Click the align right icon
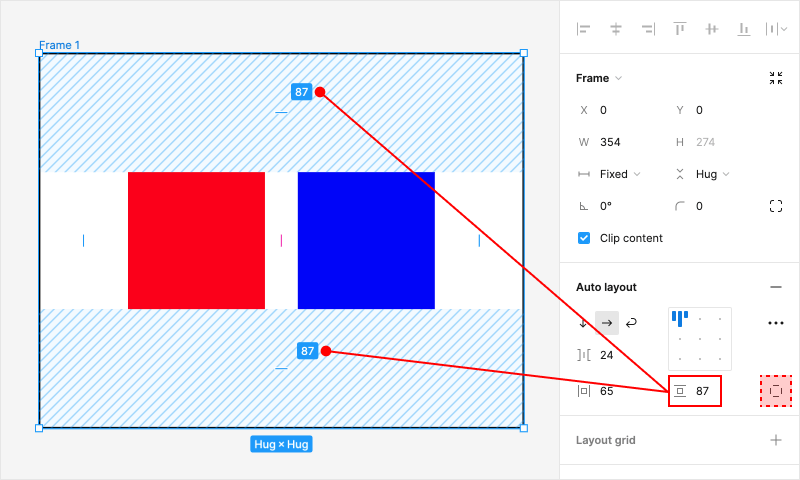This screenshot has width=800, height=480. [x=648, y=29]
